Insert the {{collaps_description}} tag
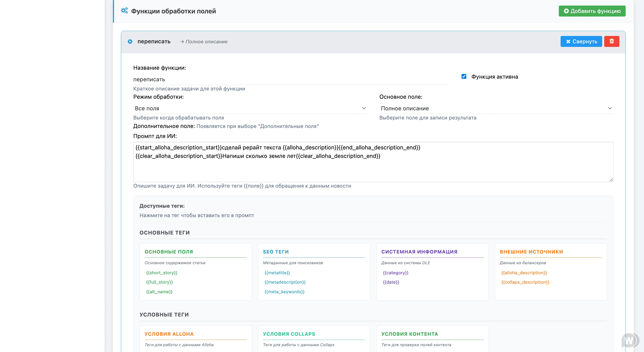This screenshot has height=352, width=644. tap(525, 282)
